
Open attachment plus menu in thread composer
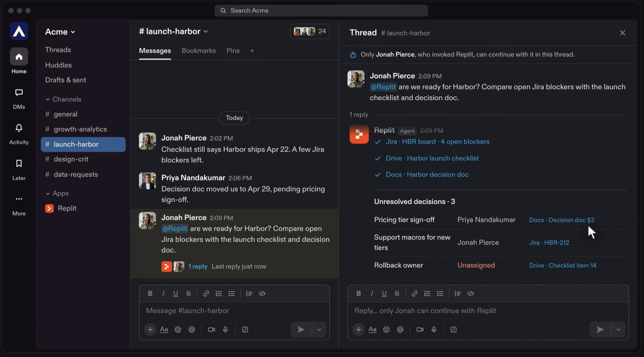coord(359,329)
